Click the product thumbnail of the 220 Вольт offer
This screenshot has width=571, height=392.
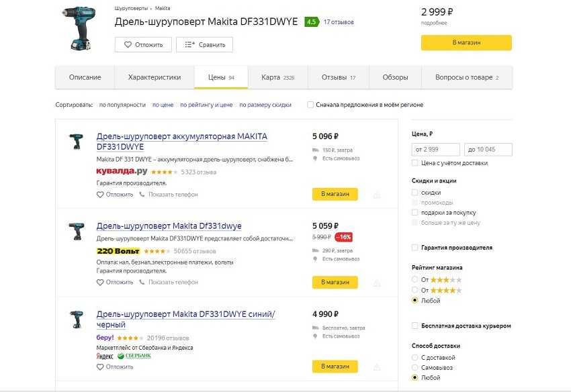[75, 232]
